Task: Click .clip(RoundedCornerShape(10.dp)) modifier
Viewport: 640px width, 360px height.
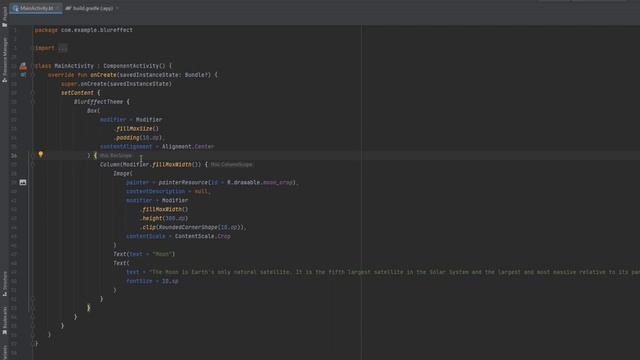Action: [193, 228]
